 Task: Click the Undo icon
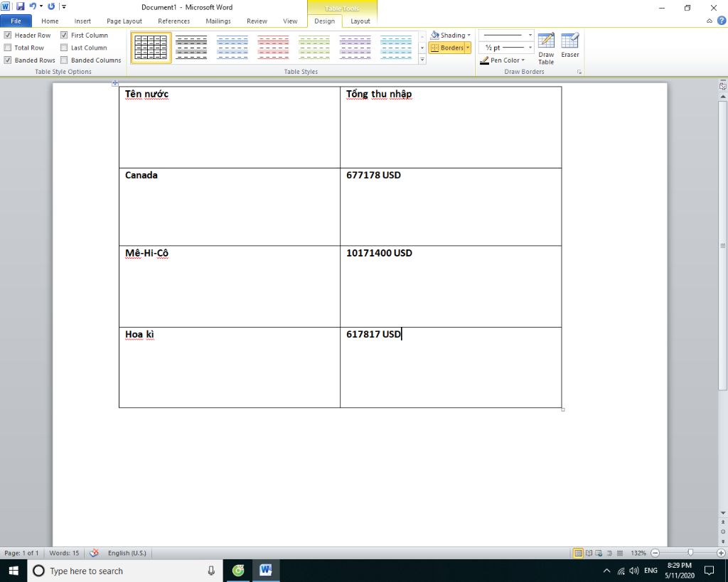[33, 6]
